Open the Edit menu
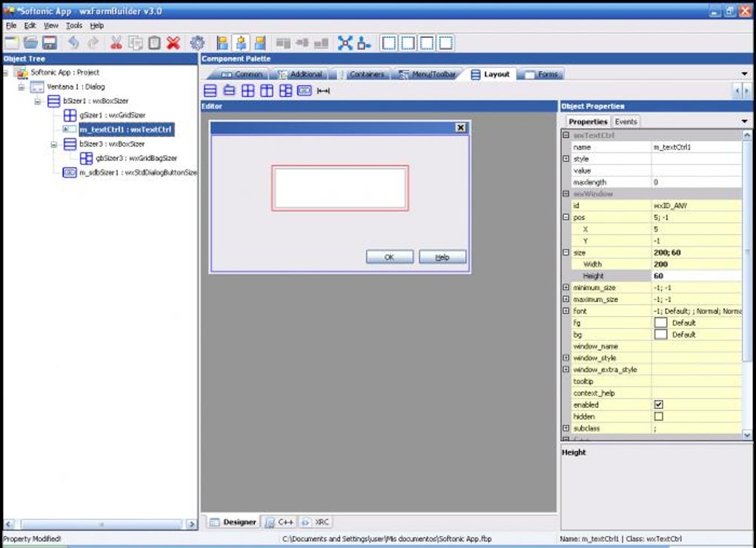756x548 pixels. [x=30, y=25]
